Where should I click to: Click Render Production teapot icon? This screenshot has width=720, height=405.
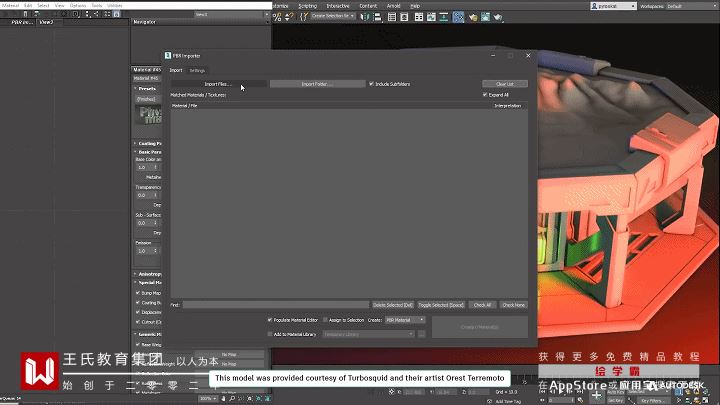click(x=498, y=17)
